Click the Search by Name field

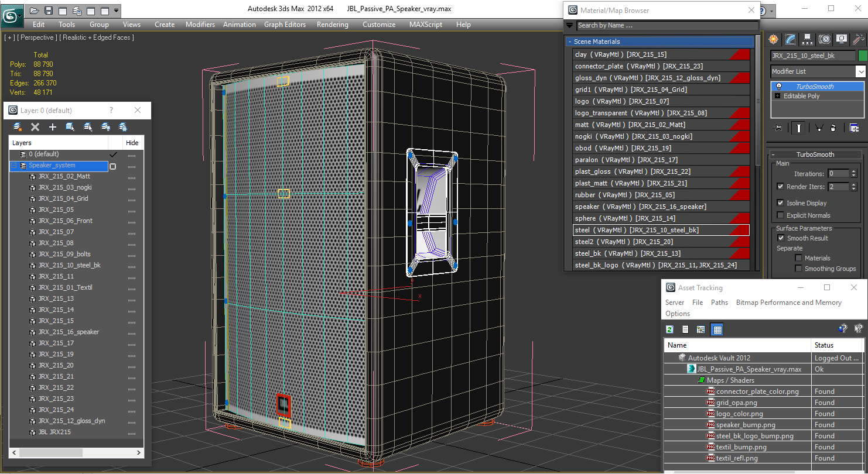click(x=667, y=25)
